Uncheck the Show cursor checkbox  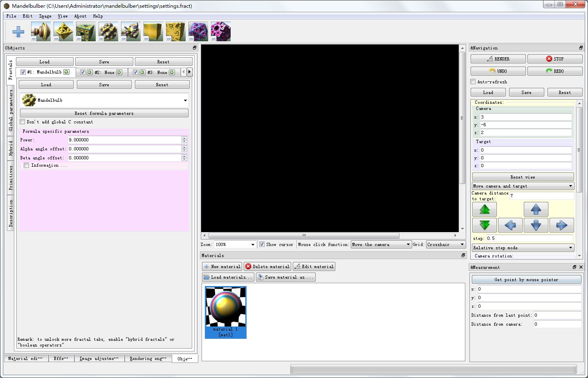click(x=262, y=244)
